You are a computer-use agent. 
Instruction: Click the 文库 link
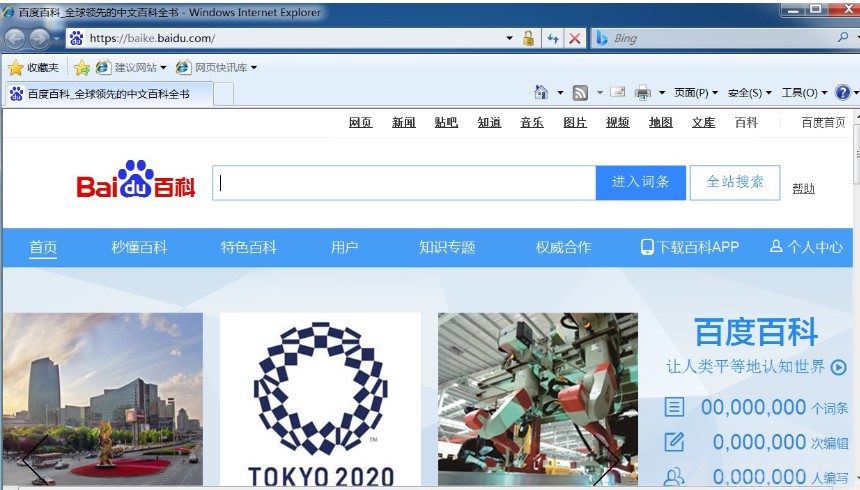[x=703, y=122]
